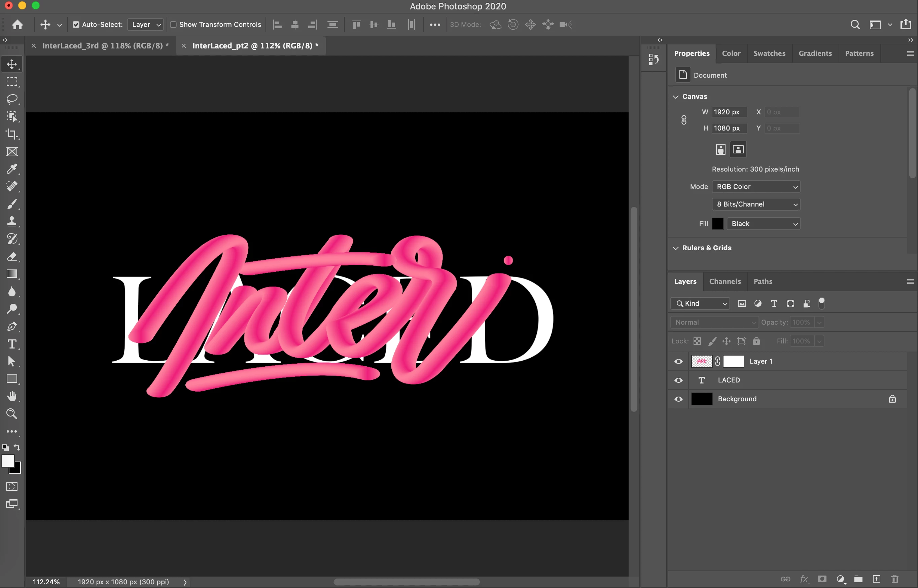Click the landscape orientation canvas button

point(738,149)
